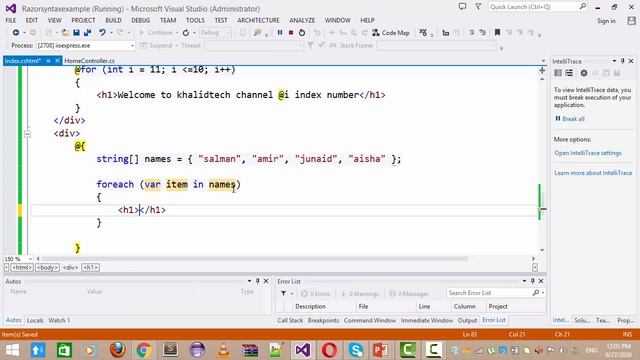Pause debugging with the Break All icon
The width and height of the screenshot is (640, 360).
[x=280, y=33]
